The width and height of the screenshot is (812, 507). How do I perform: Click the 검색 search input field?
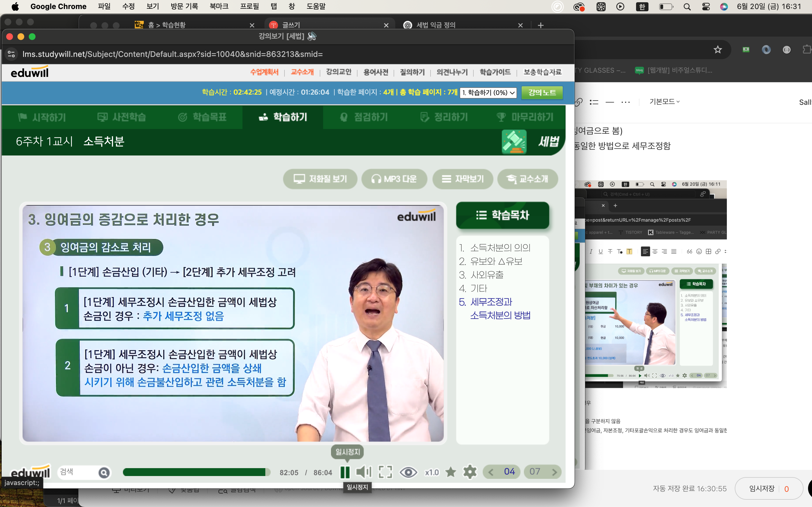[78, 472]
